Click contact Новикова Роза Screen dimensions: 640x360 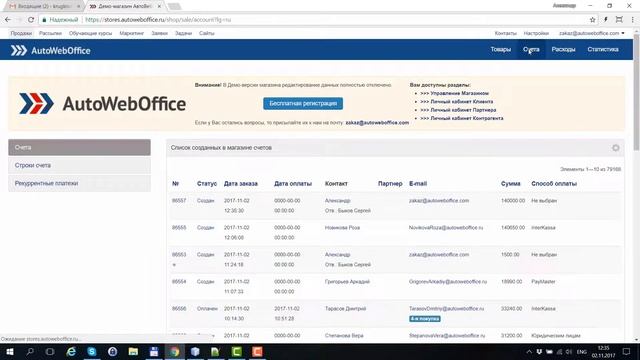[x=342, y=228]
